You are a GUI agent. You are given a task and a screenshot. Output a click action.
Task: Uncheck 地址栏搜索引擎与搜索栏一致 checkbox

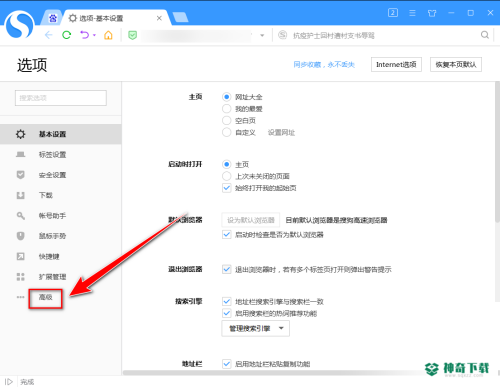[x=227, y=302]
